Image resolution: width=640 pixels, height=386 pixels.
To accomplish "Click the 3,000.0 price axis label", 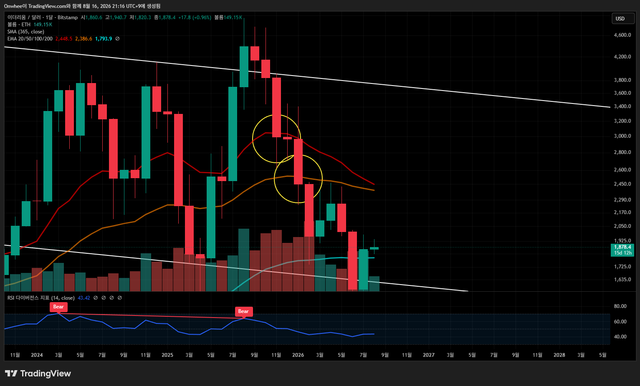I will [622, 136].
